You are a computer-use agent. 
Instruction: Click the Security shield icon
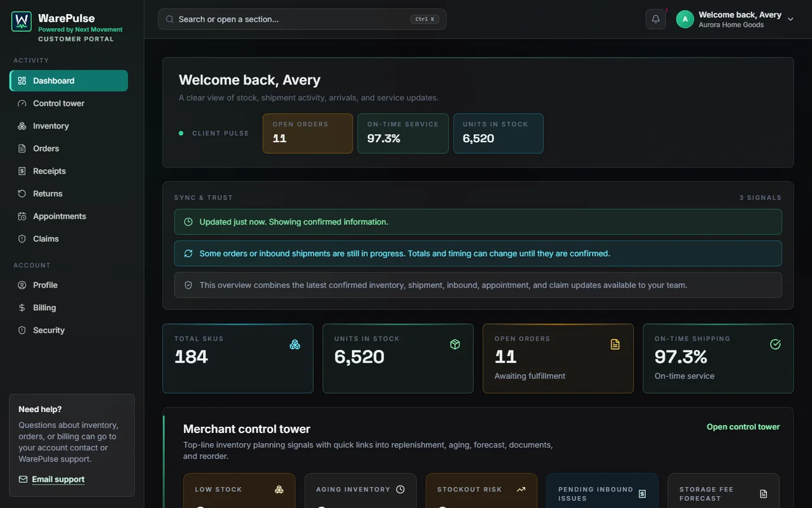click(22, 330)
